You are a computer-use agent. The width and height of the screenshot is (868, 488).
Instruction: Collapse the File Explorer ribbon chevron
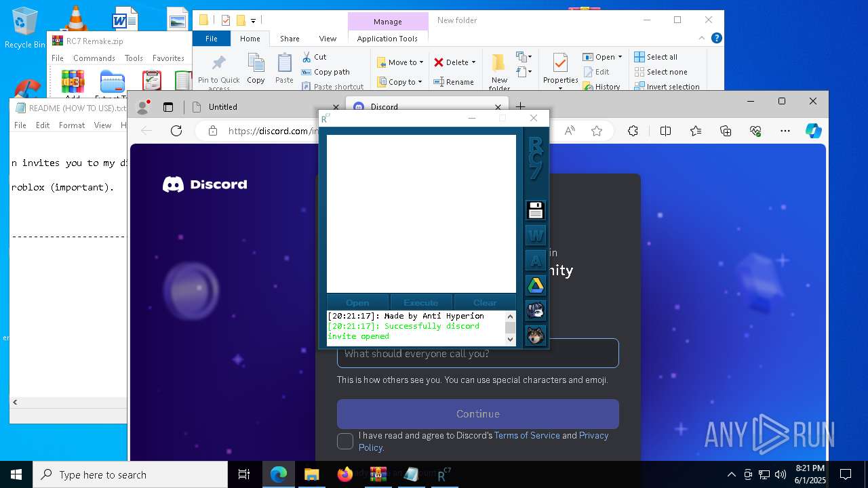pyautogui.click(x=703, y=39)
